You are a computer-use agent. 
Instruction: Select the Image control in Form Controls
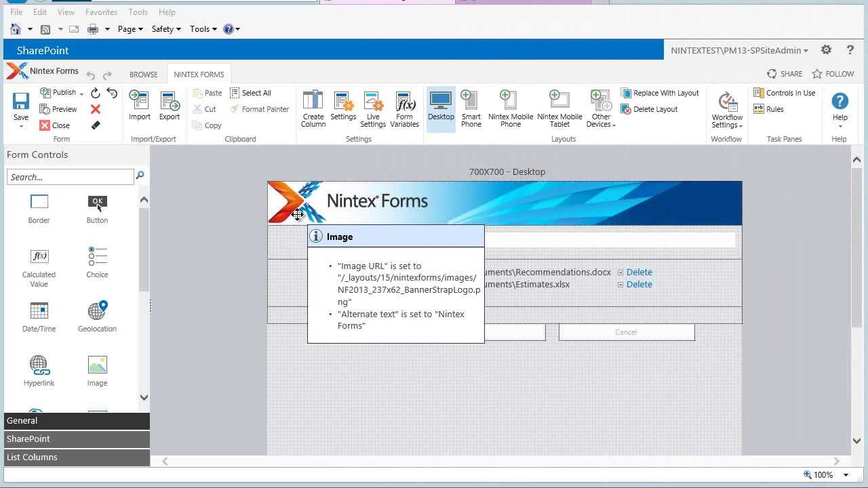(97, 371)
